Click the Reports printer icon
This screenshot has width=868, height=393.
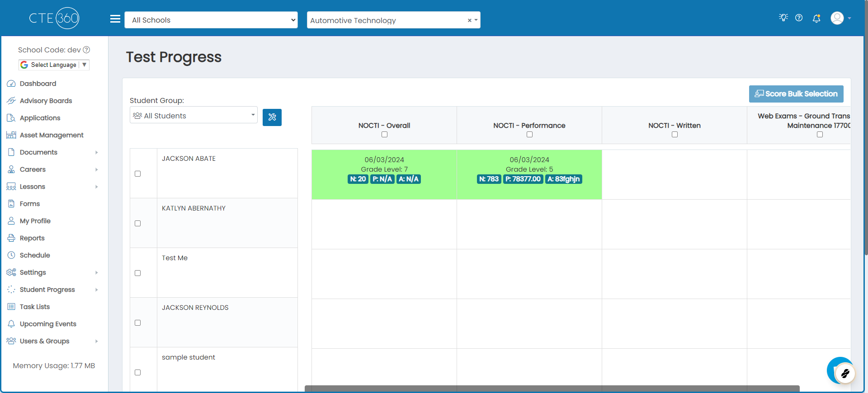point(11,238)
